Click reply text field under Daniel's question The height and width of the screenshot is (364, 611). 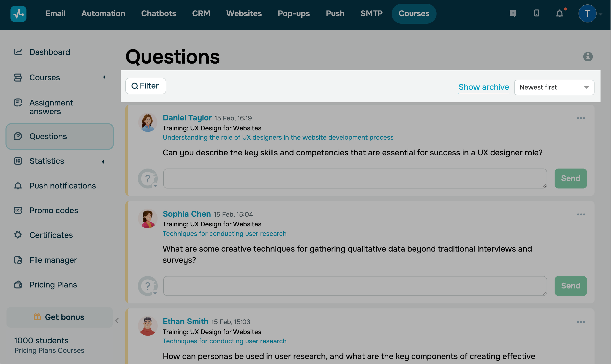[x=355, y=179]
